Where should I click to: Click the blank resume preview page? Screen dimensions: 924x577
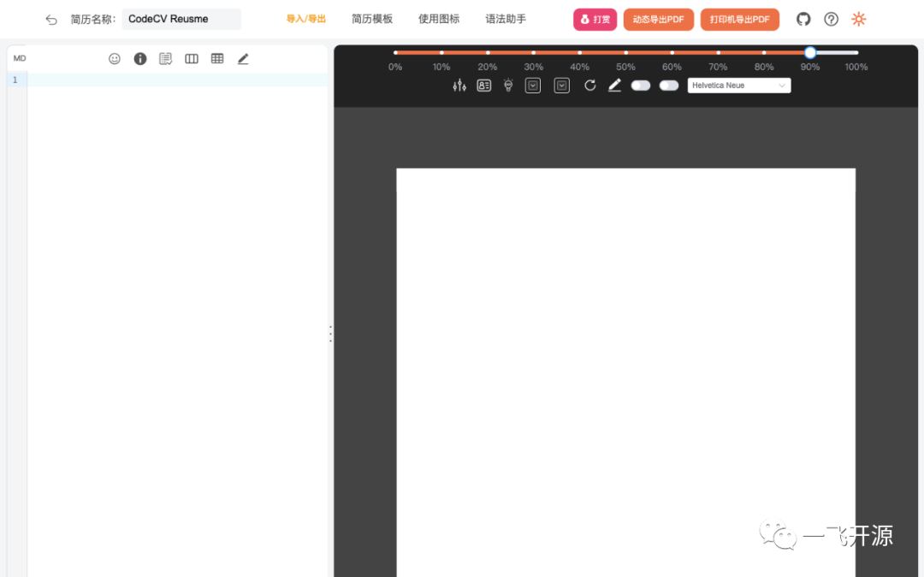[x=625, y=372]
